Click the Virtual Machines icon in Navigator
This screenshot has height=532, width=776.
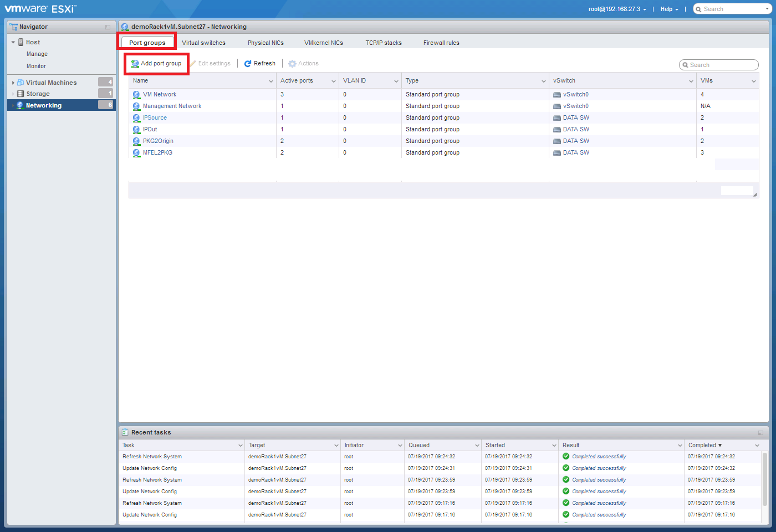[x=21, y=83]
